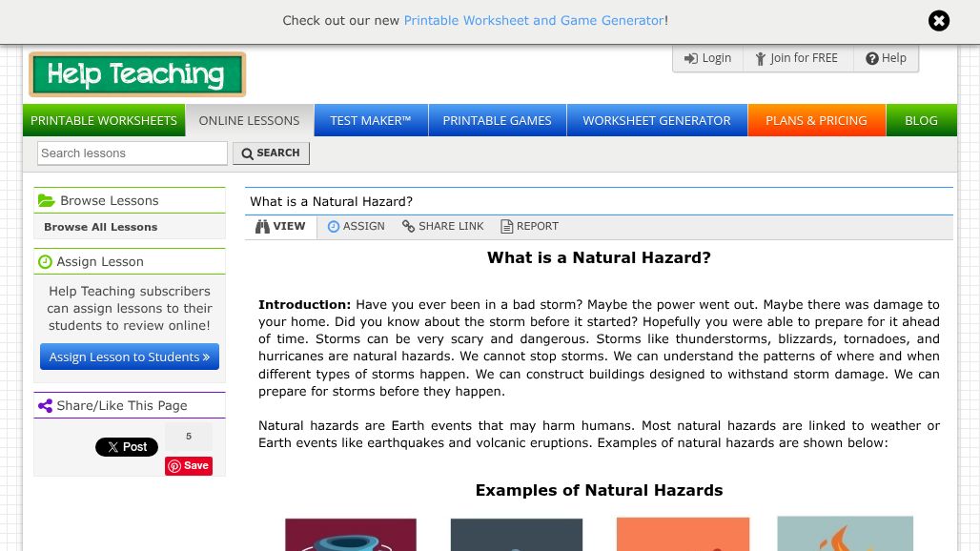
Task: Select the SHARE LINK chain icon
Action: 408,226
